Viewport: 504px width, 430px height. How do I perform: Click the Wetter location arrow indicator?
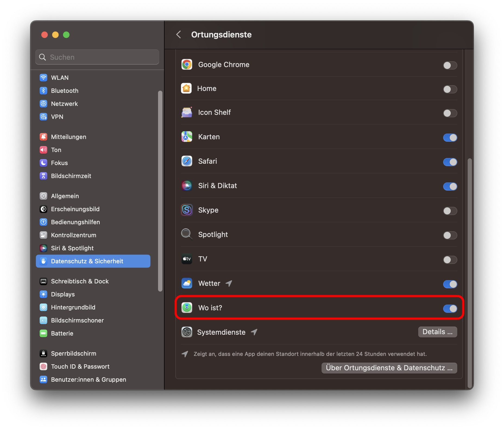coord(229,283)
